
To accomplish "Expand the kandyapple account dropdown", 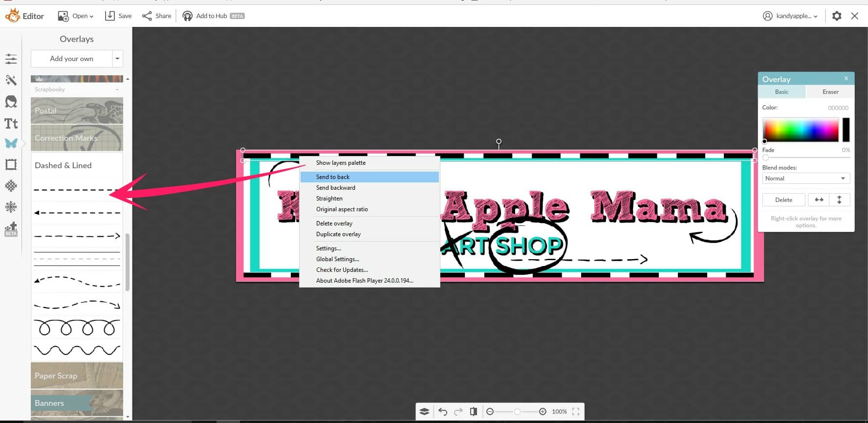I will (790, 16).
